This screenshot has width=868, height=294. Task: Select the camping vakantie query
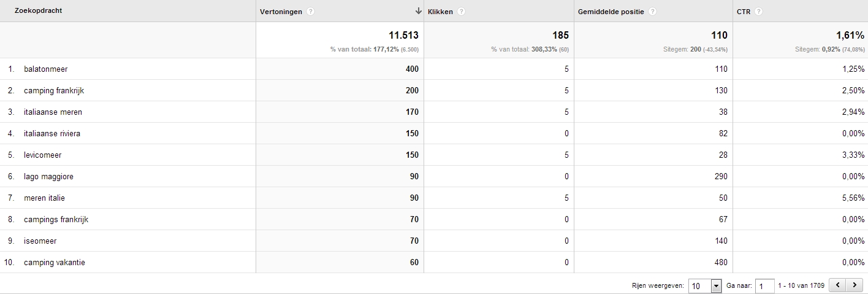pyautogui.click(x=55, y=263)
